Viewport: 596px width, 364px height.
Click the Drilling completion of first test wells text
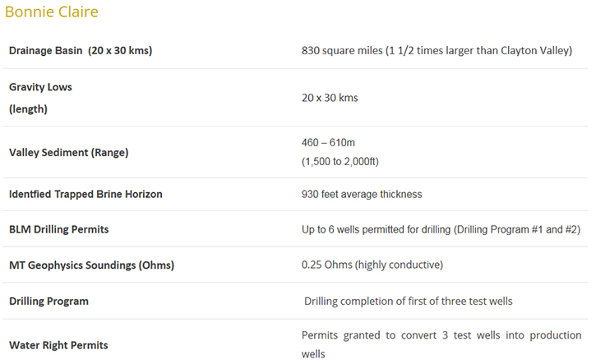[x=409, y=301]
